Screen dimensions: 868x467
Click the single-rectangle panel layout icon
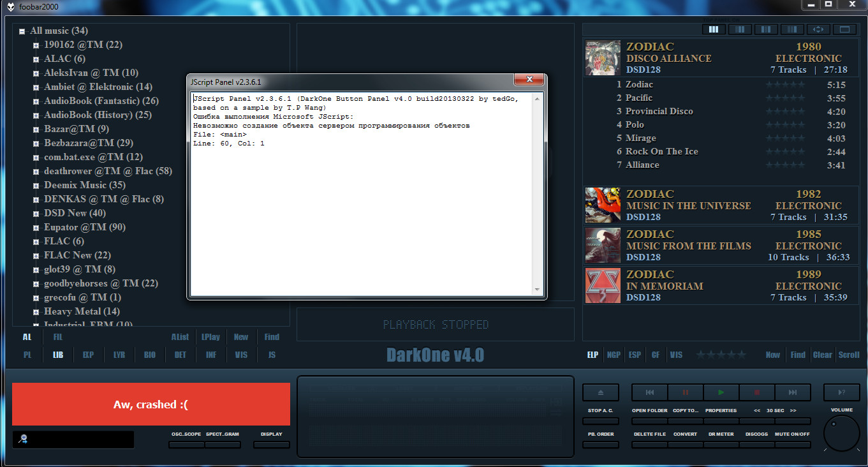(x=844, y=29)
